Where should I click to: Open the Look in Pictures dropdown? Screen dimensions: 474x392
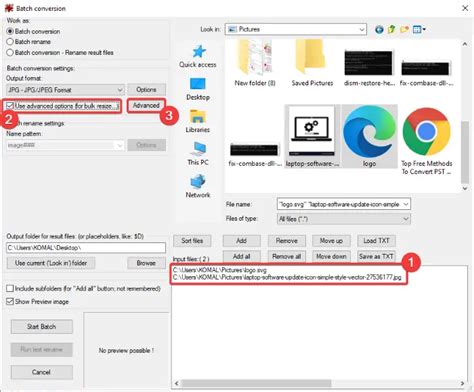pyautogui.click(x=296, y=29)
